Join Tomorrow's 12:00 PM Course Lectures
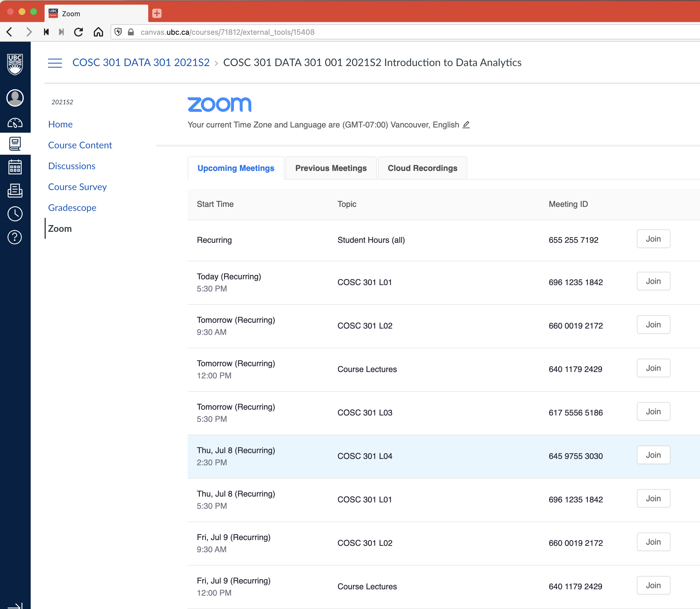 (x=653, y=368)
